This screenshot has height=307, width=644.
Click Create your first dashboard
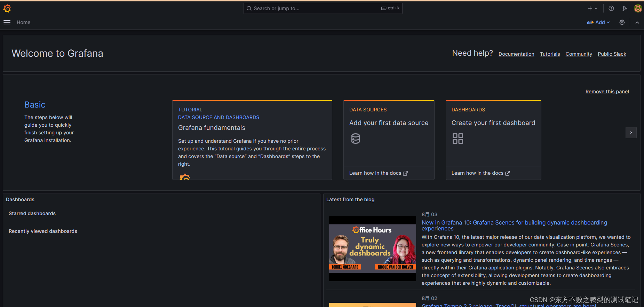click(x=493, y=123)
